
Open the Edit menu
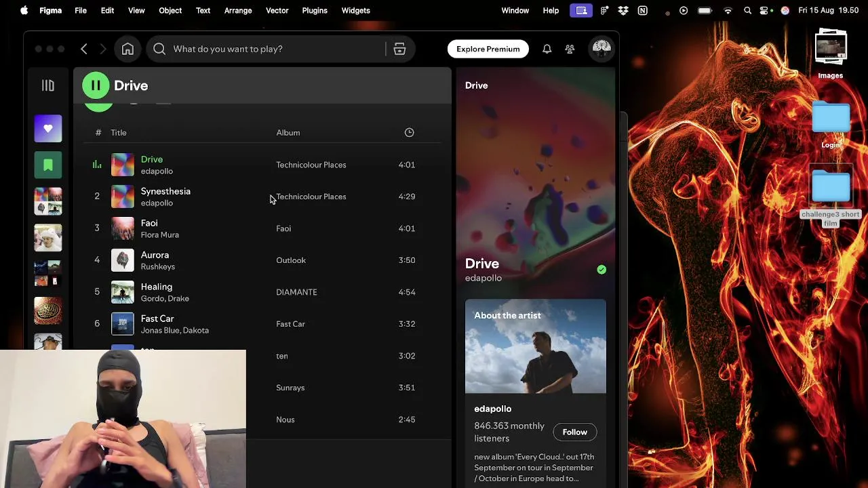[x=107, y=10]
